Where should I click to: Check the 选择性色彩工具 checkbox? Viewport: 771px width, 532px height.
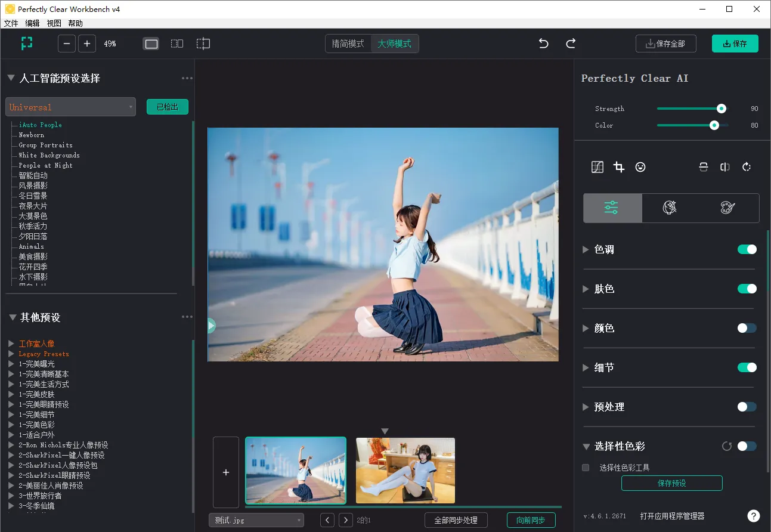pos(586,468)
